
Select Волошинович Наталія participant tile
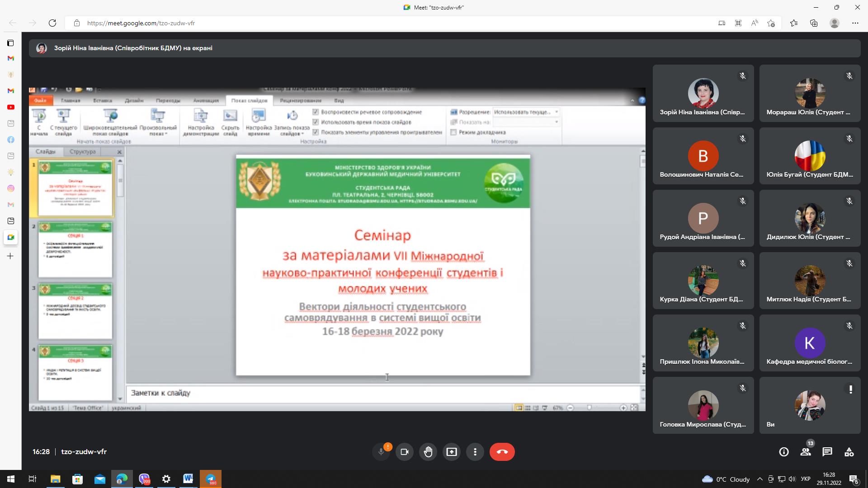pyautogui.click(x=703, y=156)
